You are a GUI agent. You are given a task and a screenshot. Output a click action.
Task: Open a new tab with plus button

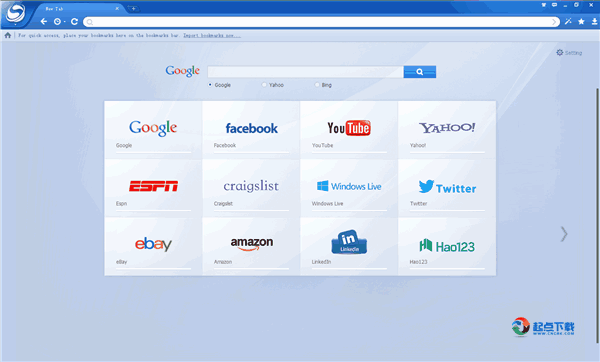(133, 8)
